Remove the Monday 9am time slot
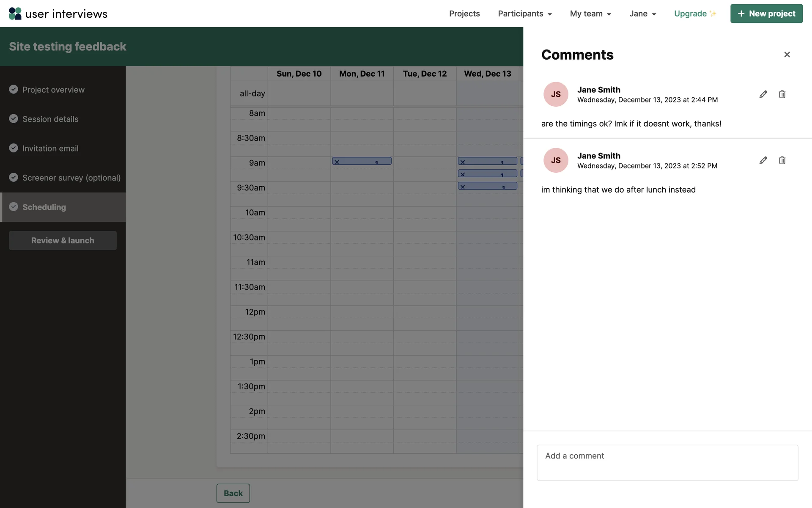The height and width of the screenshot is (508, 812). (337, 162)
